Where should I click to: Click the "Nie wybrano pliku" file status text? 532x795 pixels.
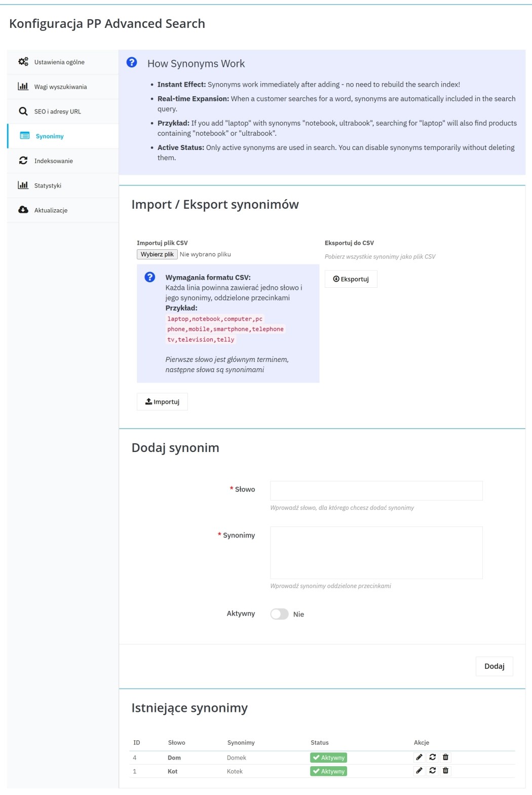205,254
